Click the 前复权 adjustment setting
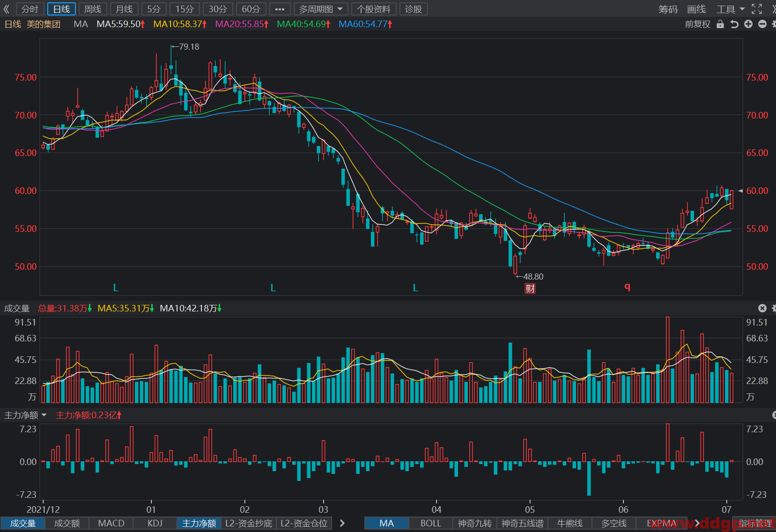Viewport: 776px width, 532px height. (697, 24)
